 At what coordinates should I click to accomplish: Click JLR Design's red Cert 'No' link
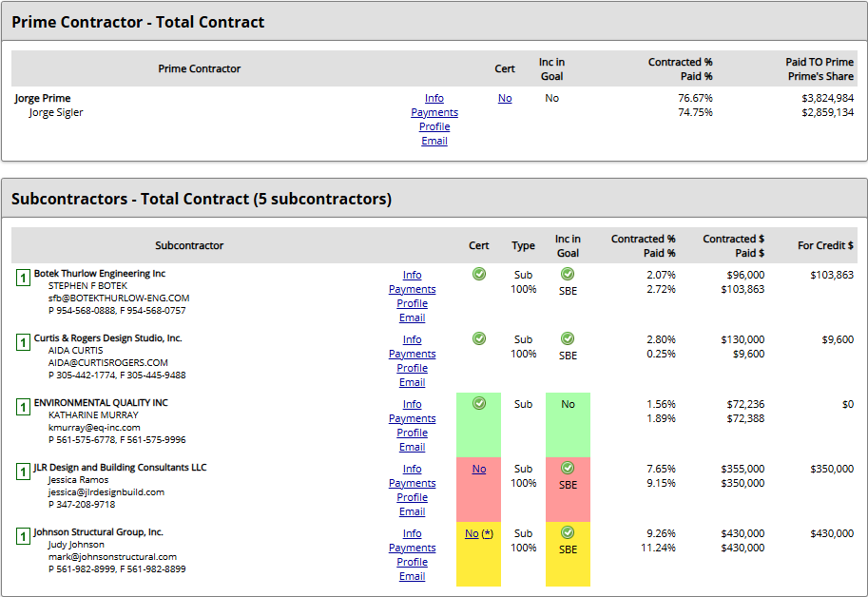[479, 469]
